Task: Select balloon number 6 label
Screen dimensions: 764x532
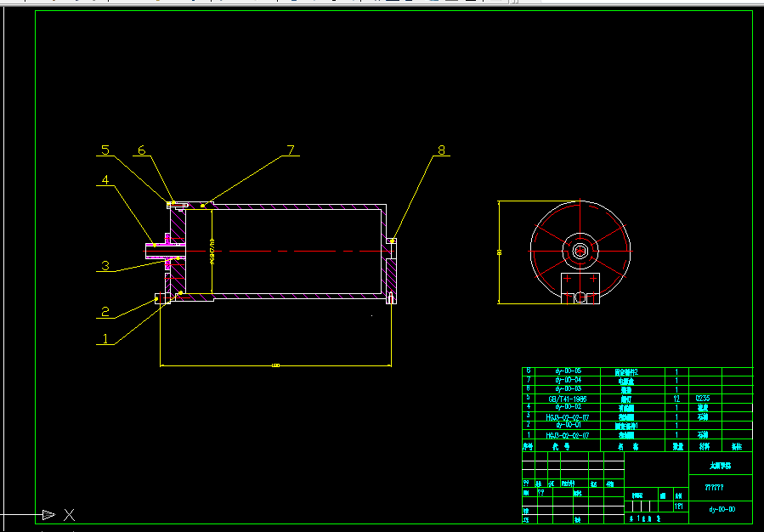Action: (x=141, y=150)
